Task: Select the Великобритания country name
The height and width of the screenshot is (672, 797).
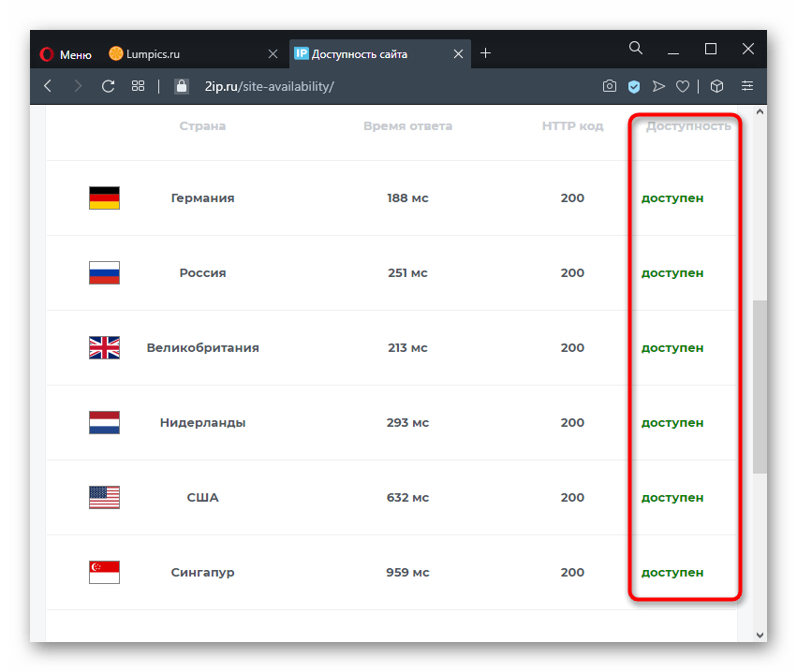Action: point(203,348)
